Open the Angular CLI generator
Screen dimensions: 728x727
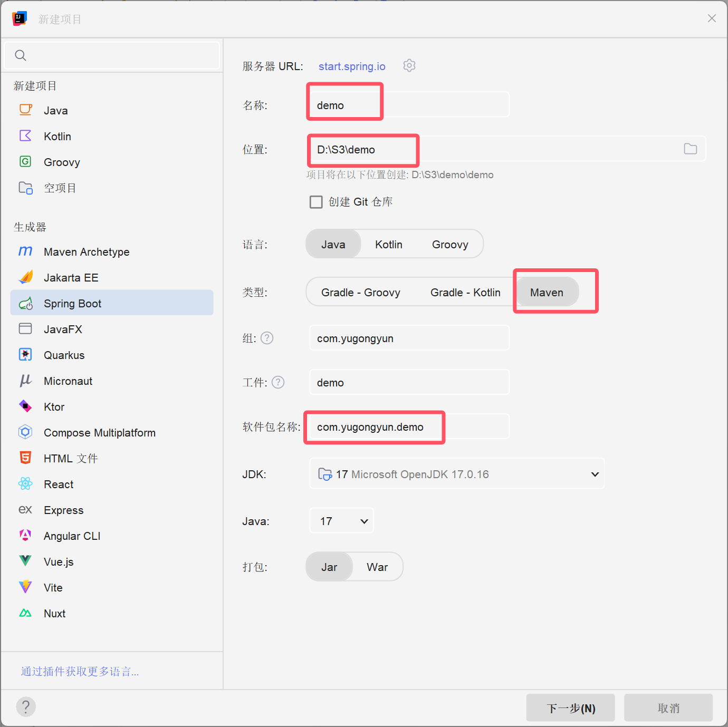(x=72, y=535)
